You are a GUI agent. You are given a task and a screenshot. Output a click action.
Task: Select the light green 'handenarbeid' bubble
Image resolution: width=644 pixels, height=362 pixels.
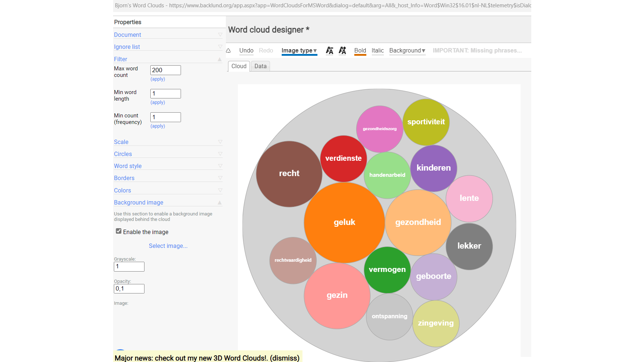(x=387, y=175)
